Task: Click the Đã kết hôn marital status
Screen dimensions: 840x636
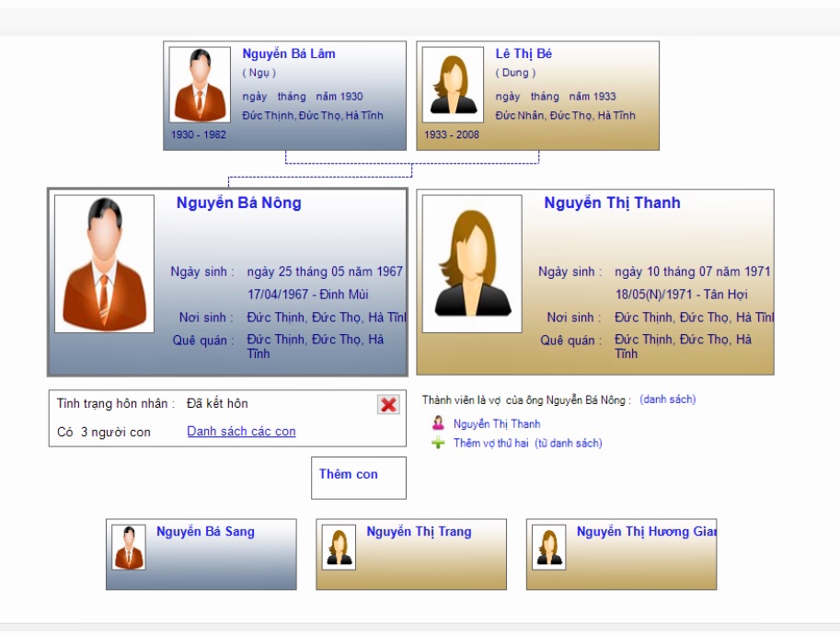Action: point(217,403)
